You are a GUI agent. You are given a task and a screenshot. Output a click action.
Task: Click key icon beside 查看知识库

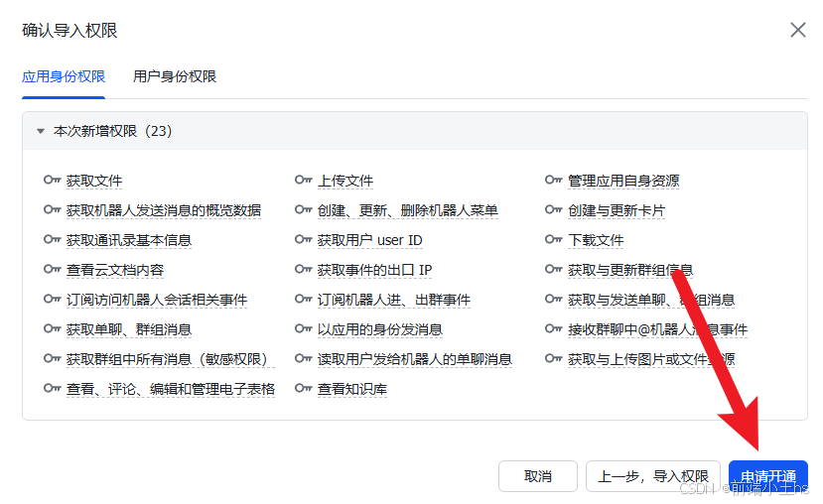[x=304, y=389]
